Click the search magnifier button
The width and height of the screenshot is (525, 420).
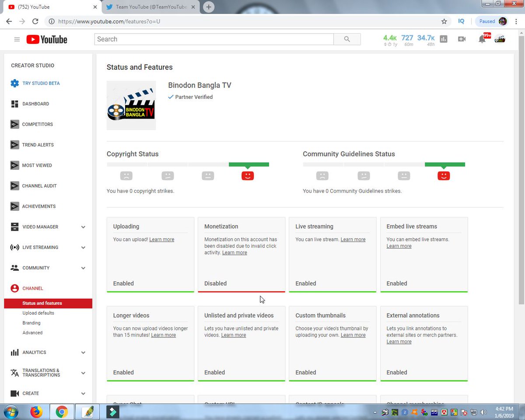pos(347,39)
